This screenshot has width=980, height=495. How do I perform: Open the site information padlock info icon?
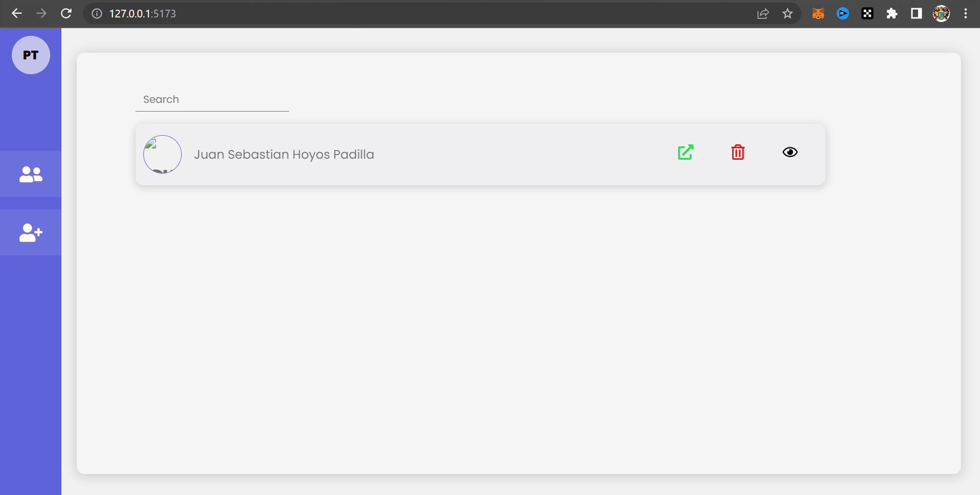tap(96, 13)
